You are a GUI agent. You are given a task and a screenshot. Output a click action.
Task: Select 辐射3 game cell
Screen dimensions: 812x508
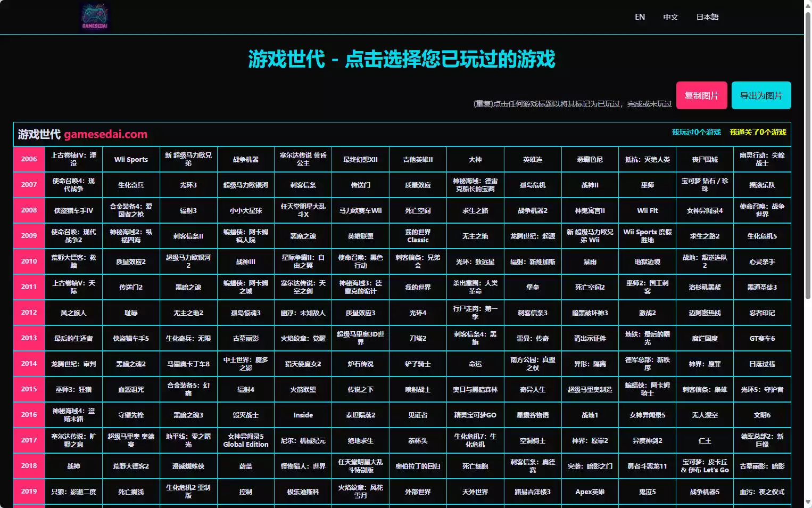click(x=188, y=210)
